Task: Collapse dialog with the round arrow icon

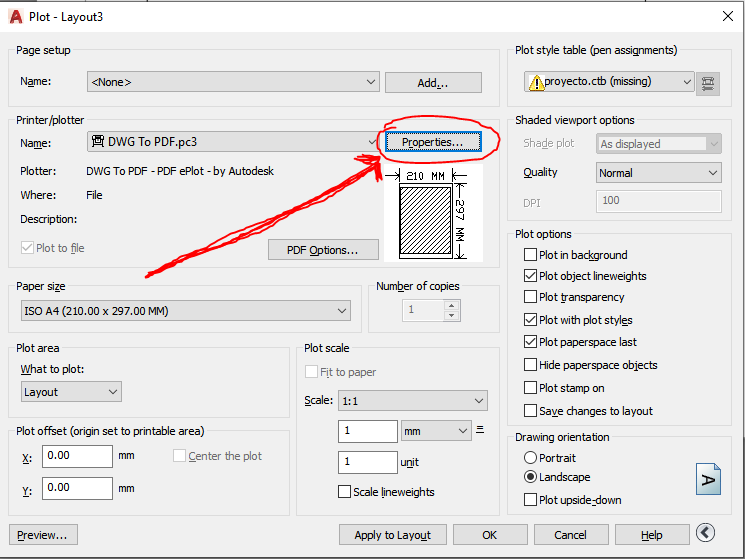Action: pyautogui.click(x=706, y=532)
